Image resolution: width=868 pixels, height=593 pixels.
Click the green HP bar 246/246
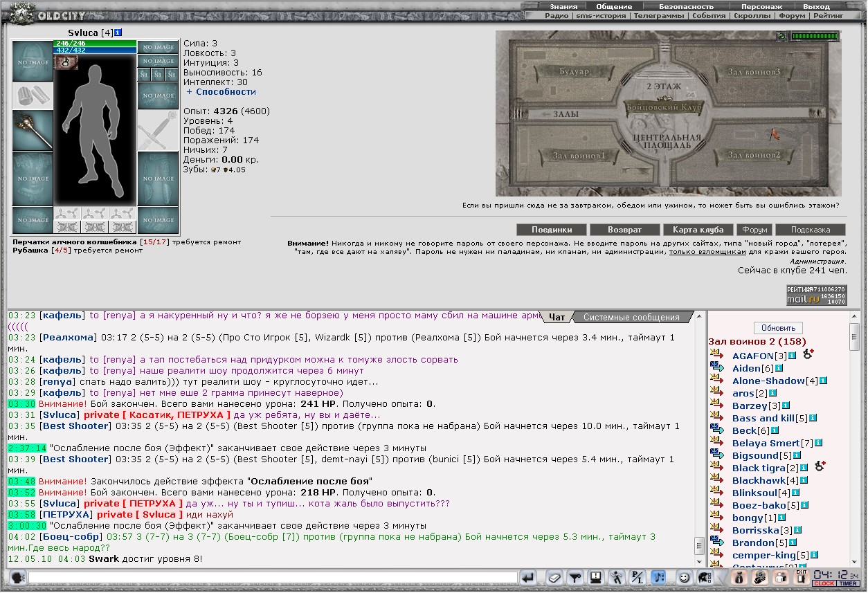(95, 43)
